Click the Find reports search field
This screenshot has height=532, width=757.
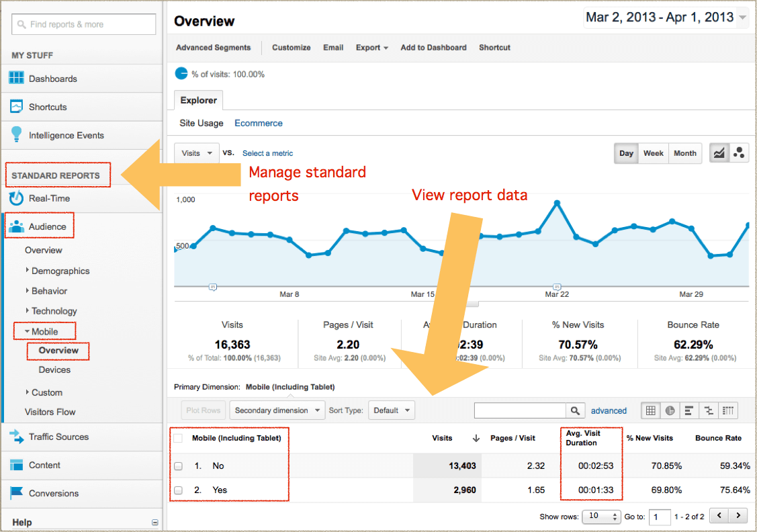(x=83, y=24)
